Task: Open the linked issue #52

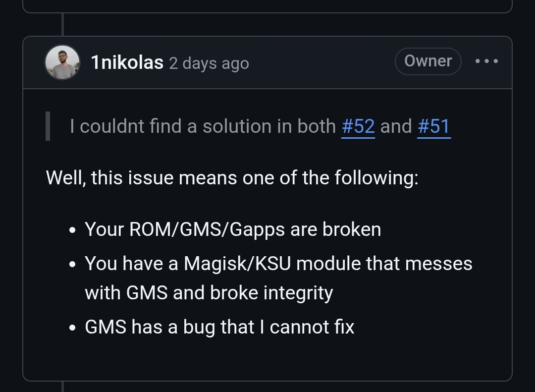Action: tap(358, 126)
